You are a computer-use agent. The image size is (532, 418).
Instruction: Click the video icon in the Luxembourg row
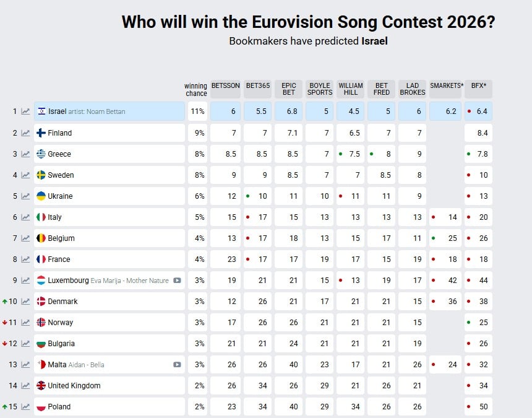coord(177,281)
